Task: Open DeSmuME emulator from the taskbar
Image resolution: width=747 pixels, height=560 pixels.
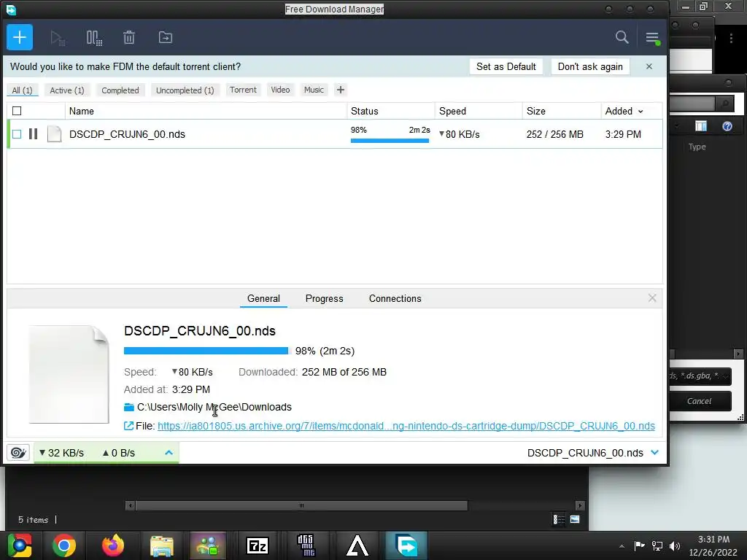Action: coord(306,545)
